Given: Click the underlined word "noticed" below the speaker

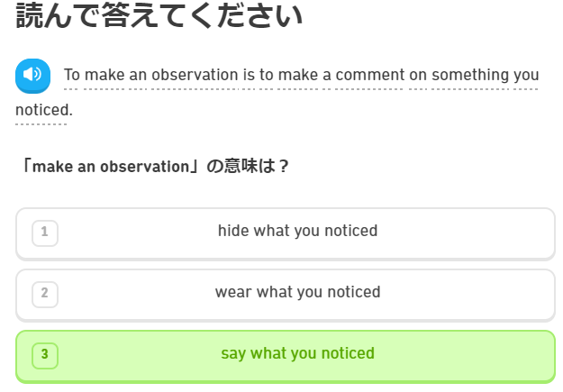Looking at the screenshot, I should coord(41,110).
